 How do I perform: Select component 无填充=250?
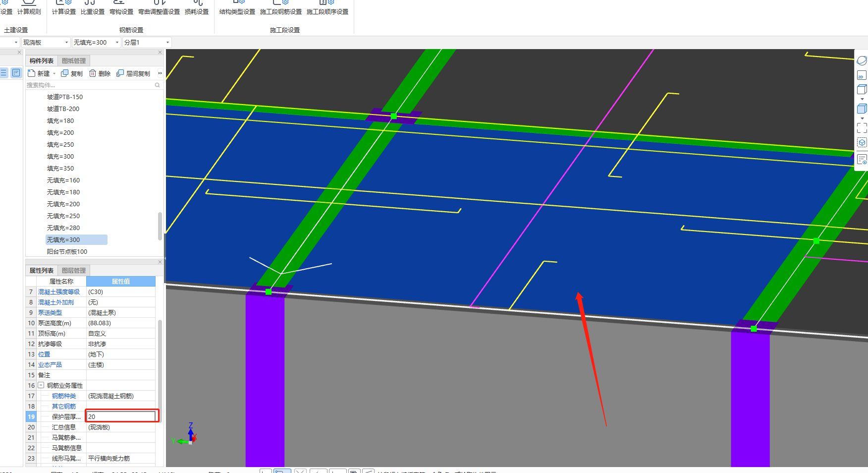coord(63,216)
